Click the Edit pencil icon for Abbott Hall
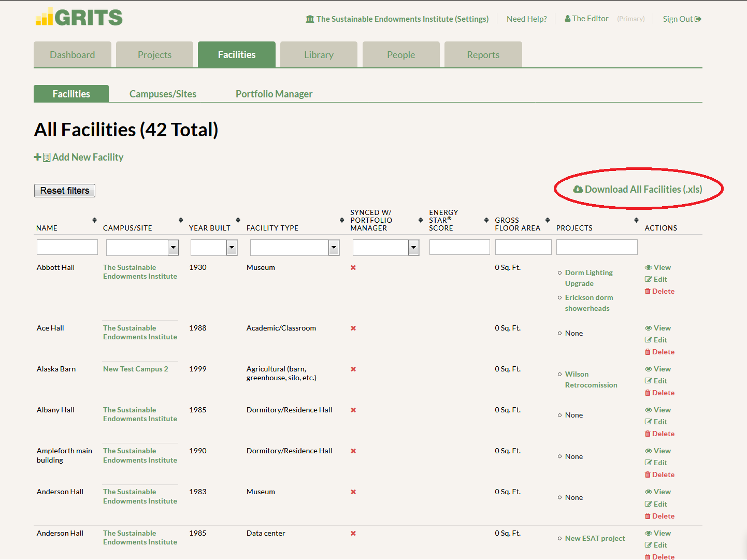This screenshot has width=747, height=560. pos(648,279)
